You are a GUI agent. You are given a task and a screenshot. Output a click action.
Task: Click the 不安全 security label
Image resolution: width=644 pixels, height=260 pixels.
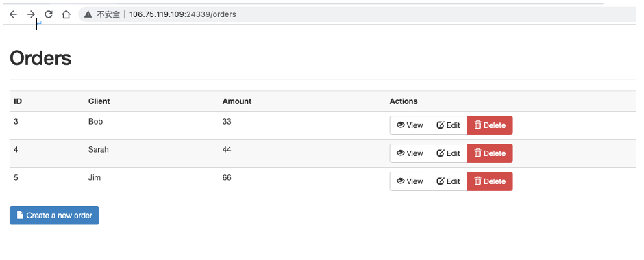(108, 14)
